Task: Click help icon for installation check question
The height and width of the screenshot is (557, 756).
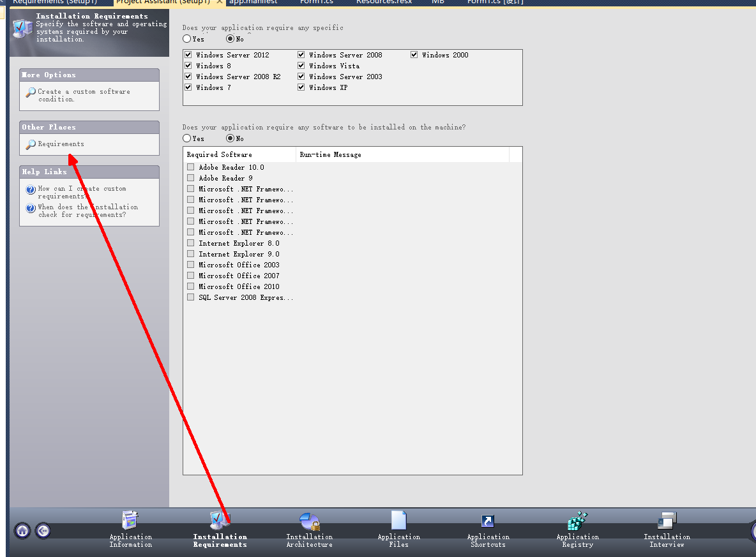Action: click(31, 207)
